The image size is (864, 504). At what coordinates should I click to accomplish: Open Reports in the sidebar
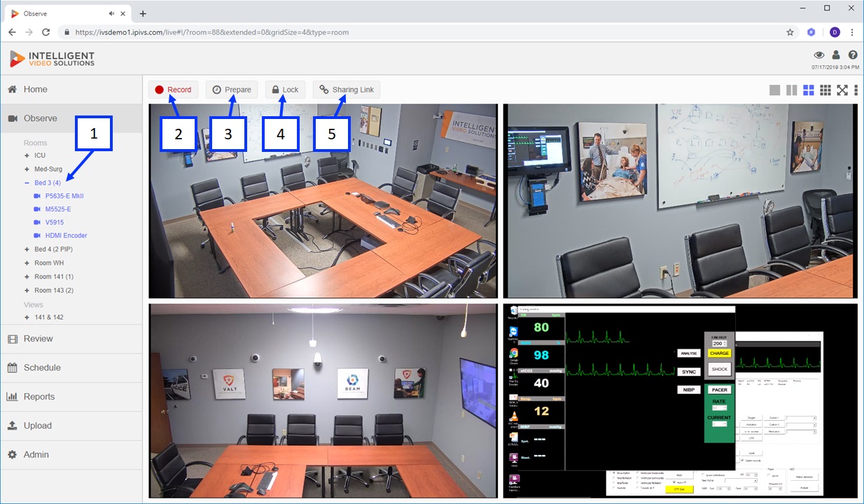[71, 396]
